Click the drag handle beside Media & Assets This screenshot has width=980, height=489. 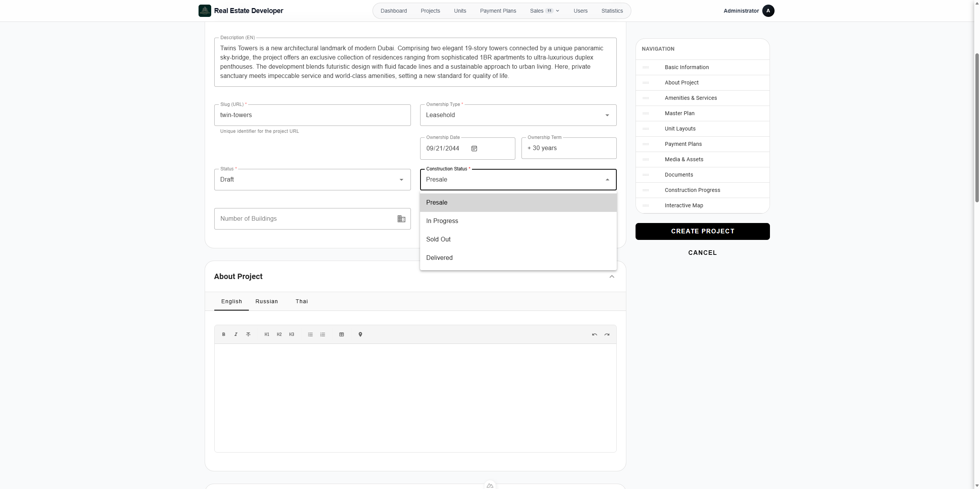(x=646, y=159)
